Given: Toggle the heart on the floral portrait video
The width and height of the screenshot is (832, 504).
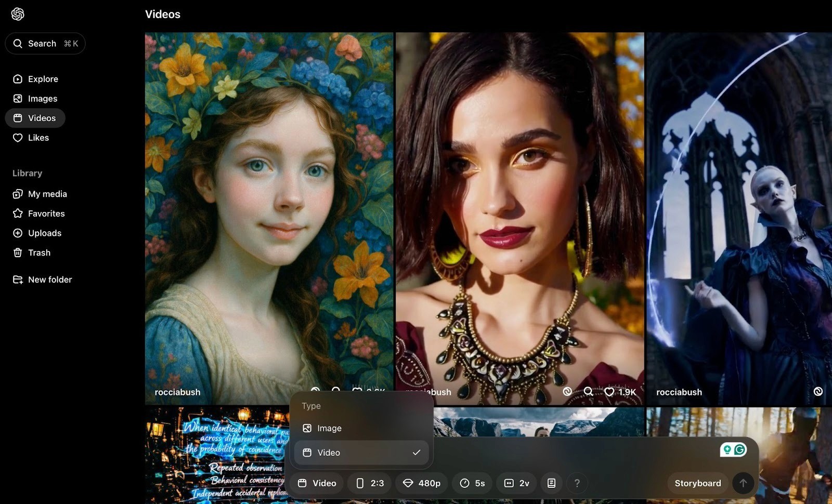Looking at the screenshot, I should (357, 392).
